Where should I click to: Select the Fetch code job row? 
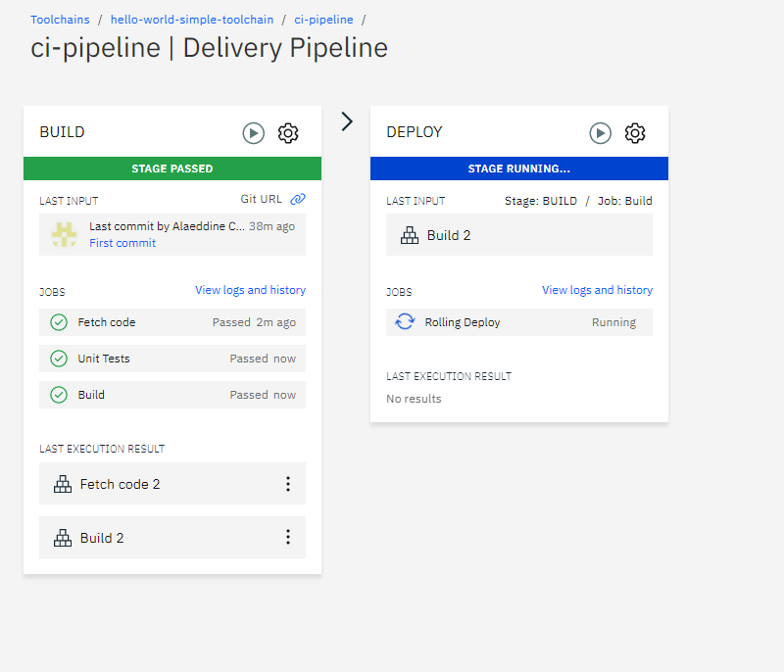coord(172,322)
